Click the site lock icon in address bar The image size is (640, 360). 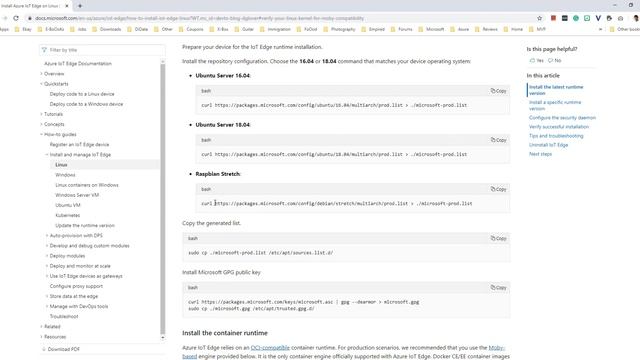(29, 18)
